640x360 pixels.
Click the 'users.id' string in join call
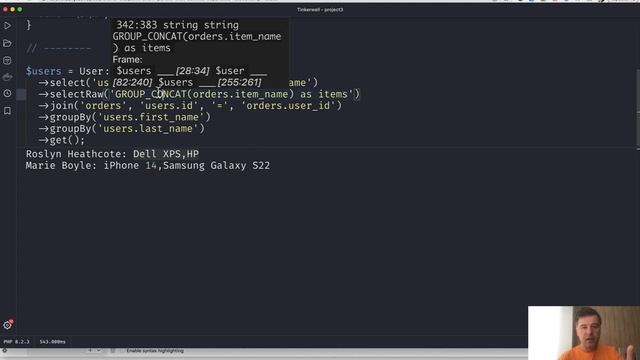[169, 106]
